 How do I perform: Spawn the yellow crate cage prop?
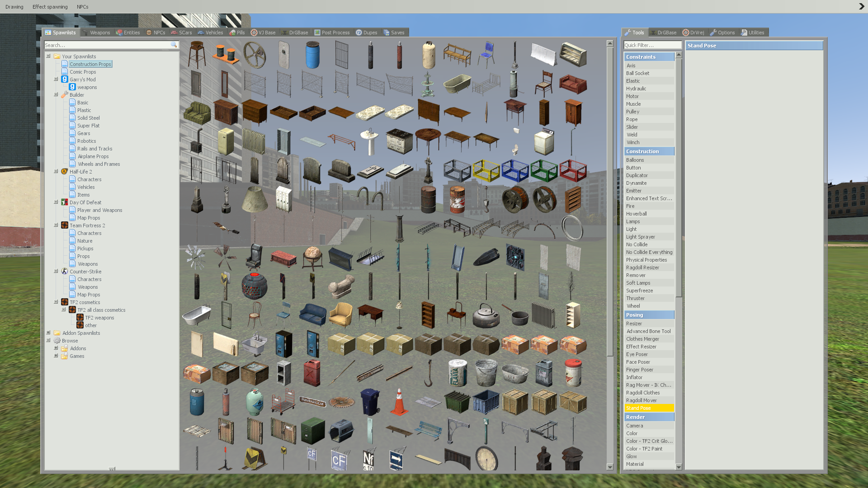486,171
